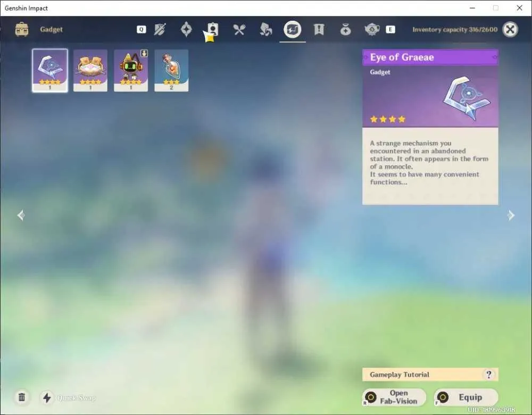The height and width of the screenshot is (415, 532).
Task: Select the Eye of Graeae item tile
Action: [50, 71]
